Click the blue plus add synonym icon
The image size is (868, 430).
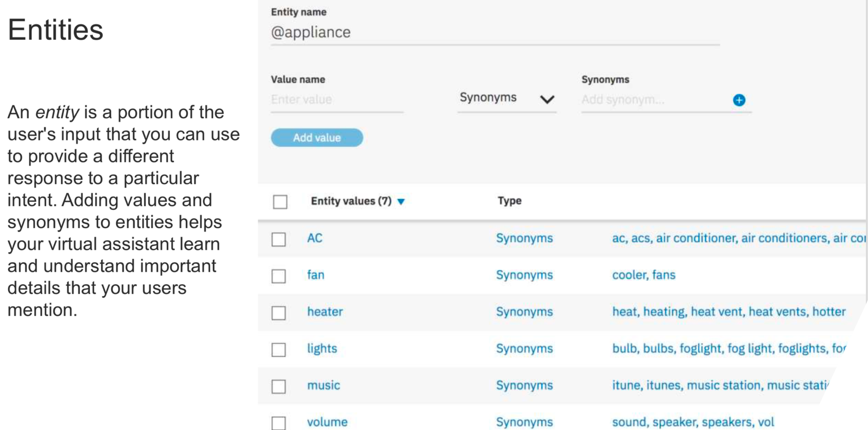pos(739,100)
